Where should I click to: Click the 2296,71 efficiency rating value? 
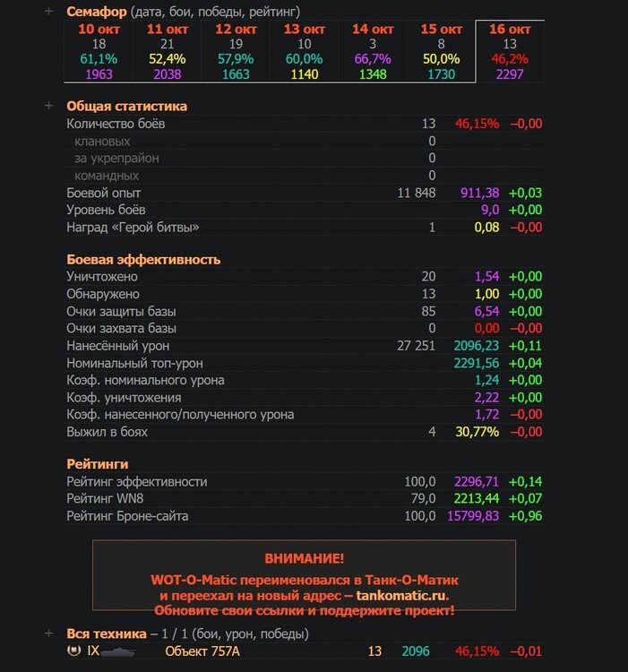(x=477, y=481)
